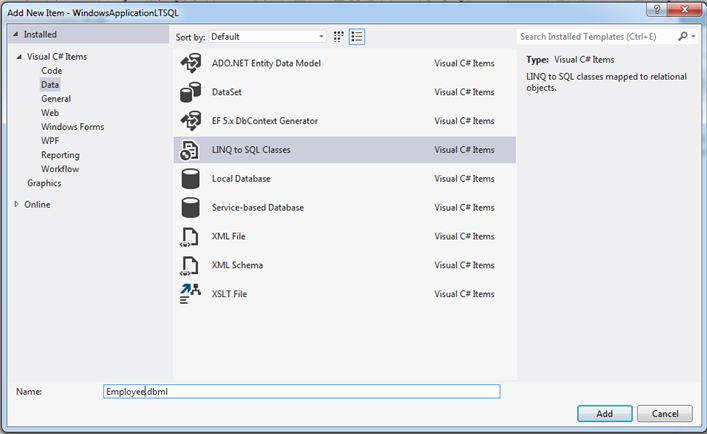The width and height of the screenshot is (707, 434).
Task: Select the Windows Forms category
Action: [72, 127]
